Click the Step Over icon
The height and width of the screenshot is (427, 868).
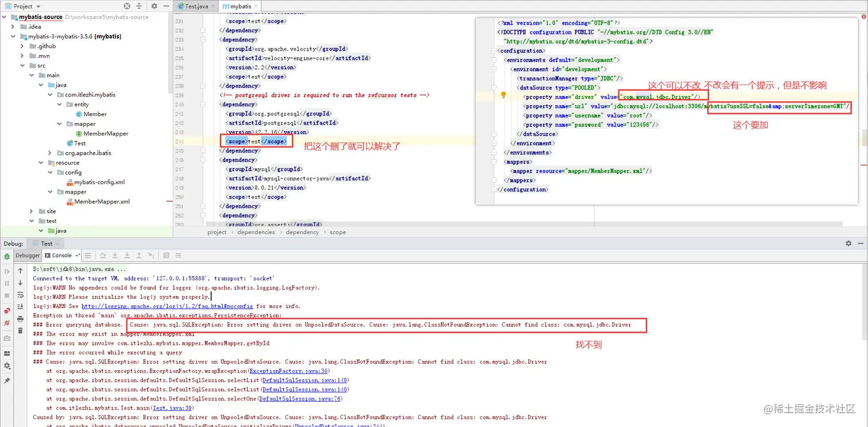click(103, 255)
